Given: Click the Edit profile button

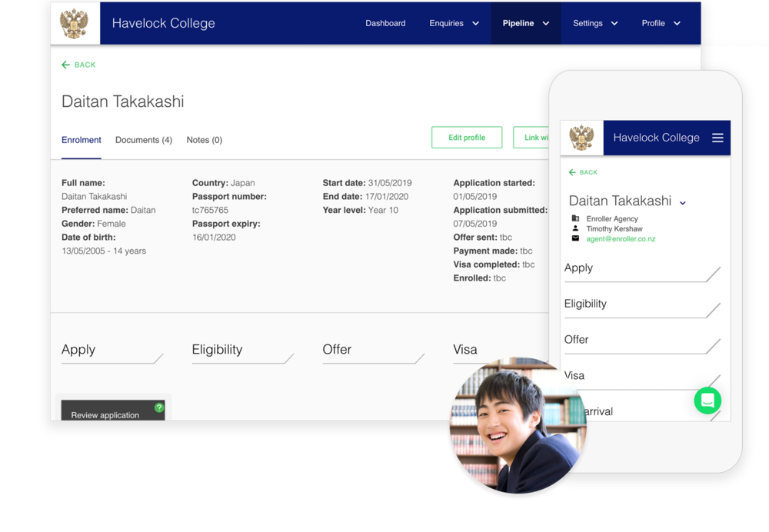Looking at the screenshot, I should pos(467,138).
